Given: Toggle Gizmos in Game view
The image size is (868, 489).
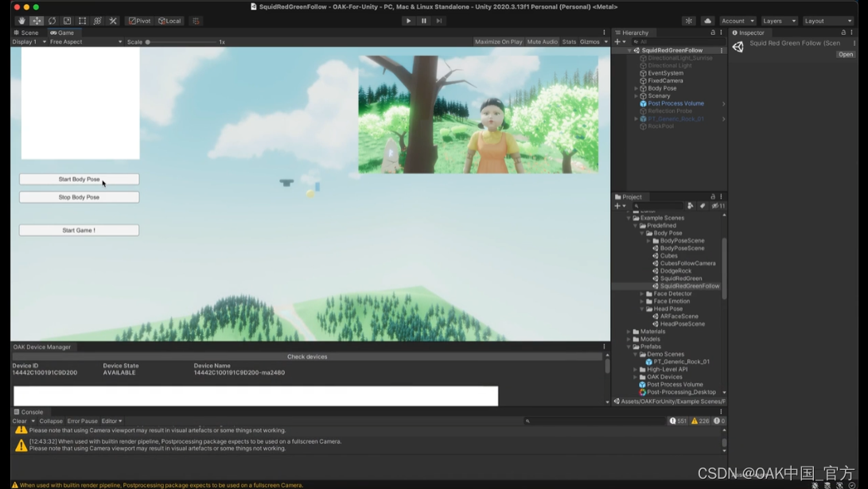Looking at the screenshot, I should click(x=590, y=42).
